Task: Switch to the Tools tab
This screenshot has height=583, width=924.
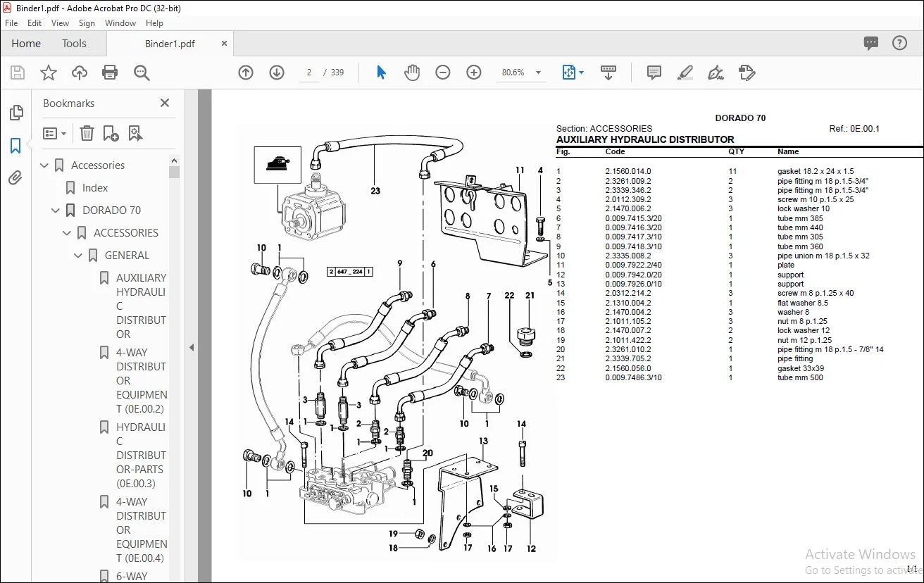Action: coord(74,44)
